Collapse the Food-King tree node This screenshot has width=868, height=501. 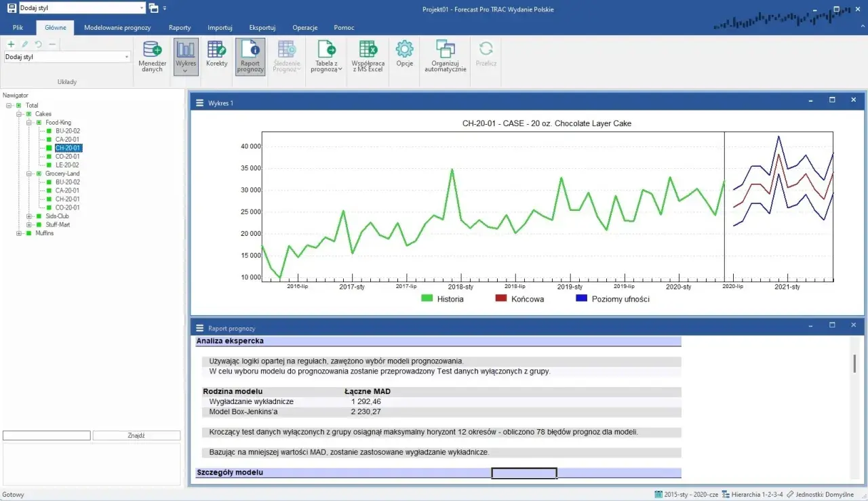tap(29, 123)
